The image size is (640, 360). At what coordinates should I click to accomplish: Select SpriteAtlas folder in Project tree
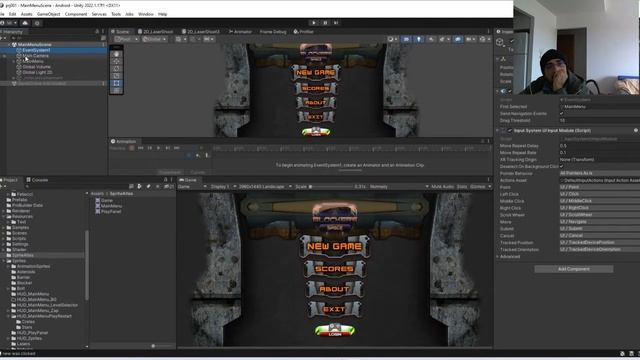point(23,255)
